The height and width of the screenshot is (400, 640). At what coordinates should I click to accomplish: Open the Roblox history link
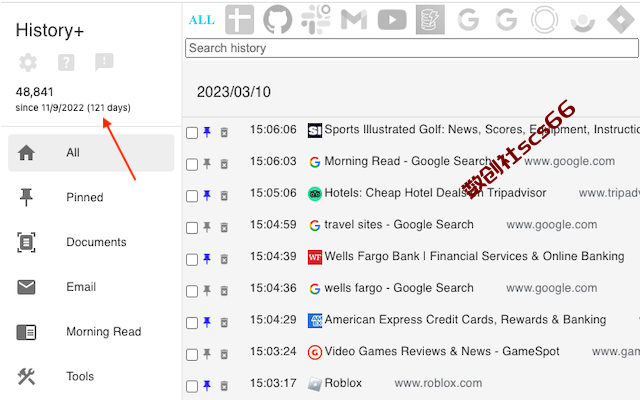(x=343, y=383)
